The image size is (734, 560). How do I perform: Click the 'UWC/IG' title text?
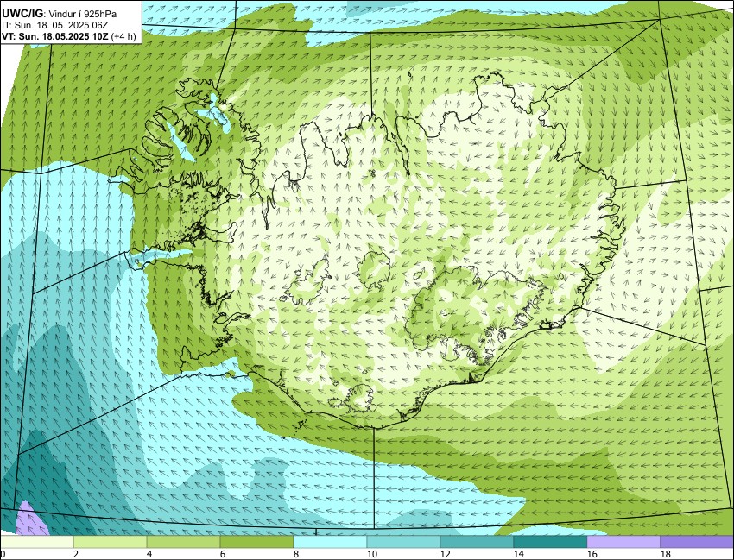point(24,14)
